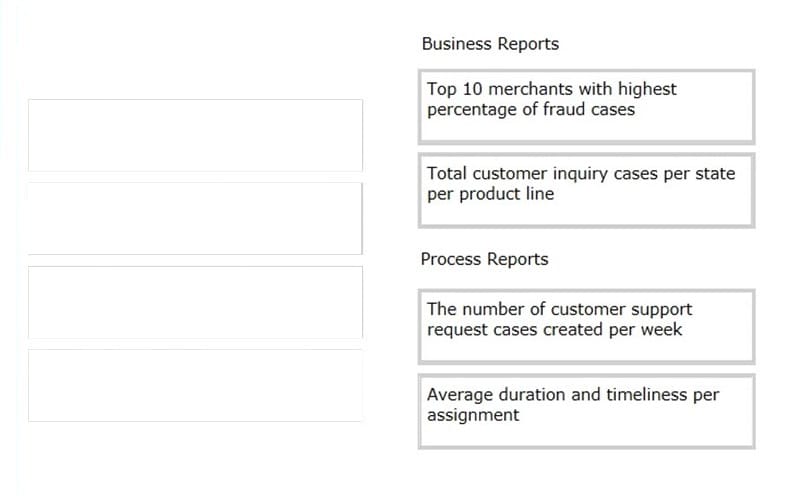
Task: Click the second empty answer box on the left
Action: 195,219
